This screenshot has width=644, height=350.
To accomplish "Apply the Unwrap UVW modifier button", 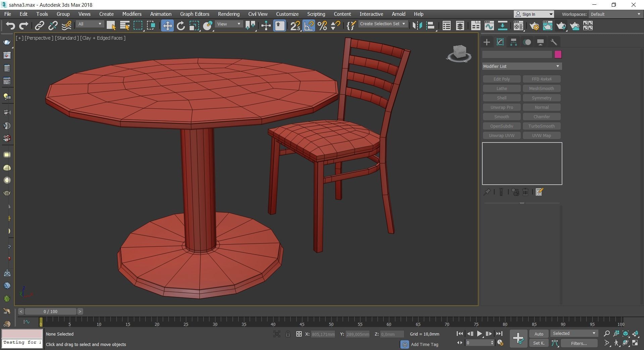I will (502, 135).
